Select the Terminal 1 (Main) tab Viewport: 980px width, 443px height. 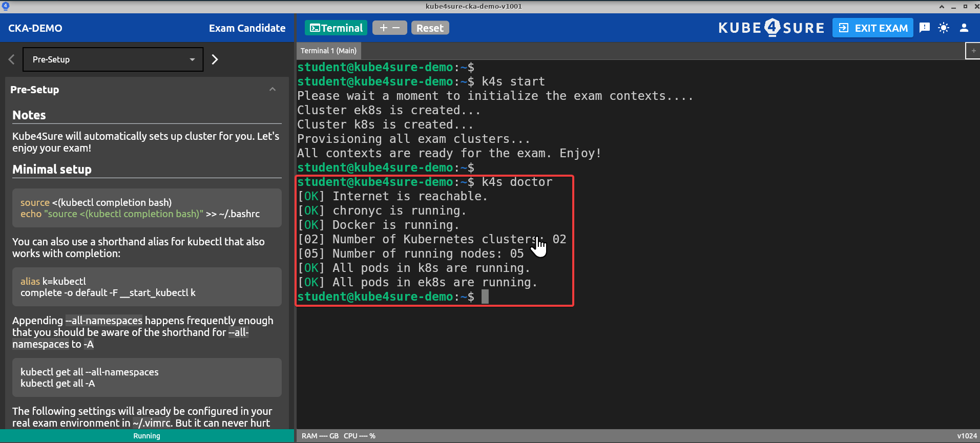pos(328,51)
